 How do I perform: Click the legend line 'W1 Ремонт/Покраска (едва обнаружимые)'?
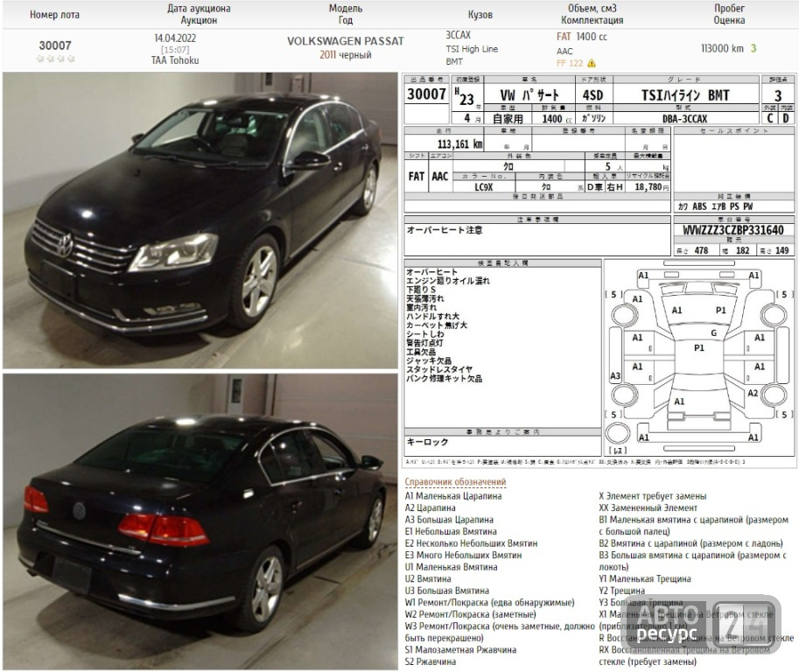point(490,602)
